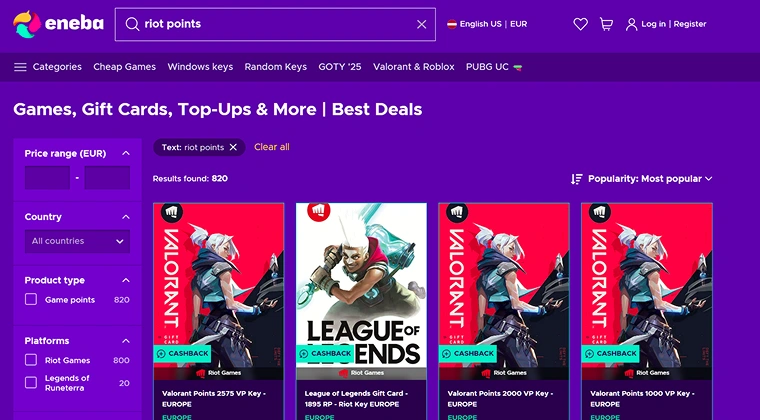Open the Categories hamburger menu icon
Viewport: 760px width, 420px height.
click(x=20, y=67)
